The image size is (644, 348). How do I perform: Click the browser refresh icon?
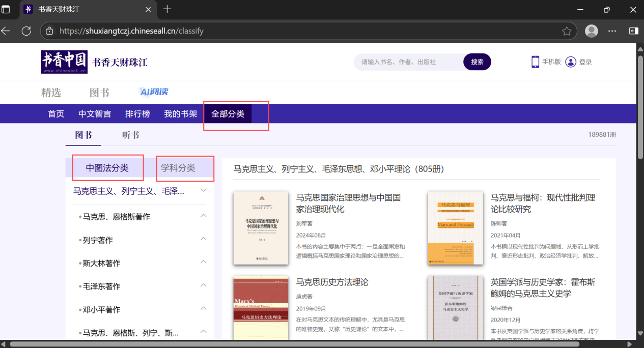(x=26, y=31)
